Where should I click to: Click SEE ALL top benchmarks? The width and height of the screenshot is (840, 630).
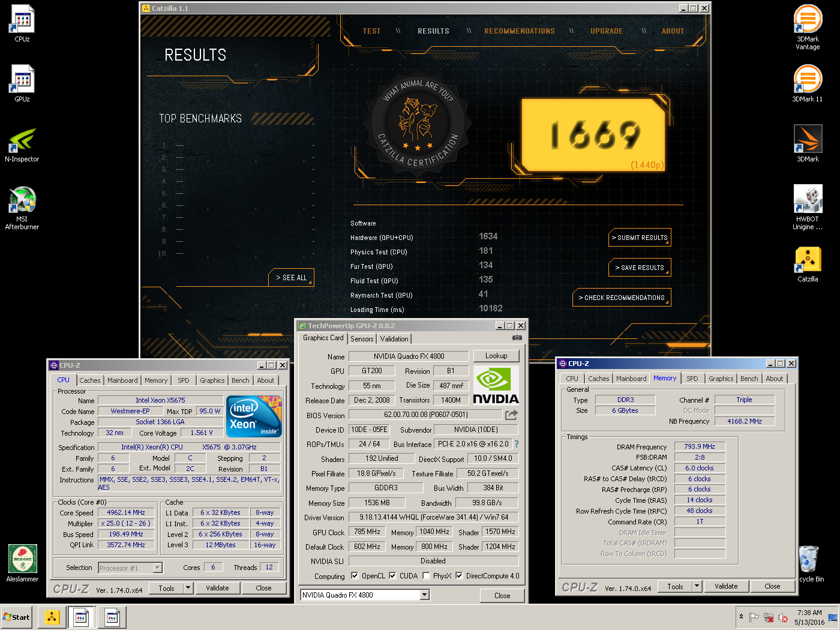click(x=291, y=277)
